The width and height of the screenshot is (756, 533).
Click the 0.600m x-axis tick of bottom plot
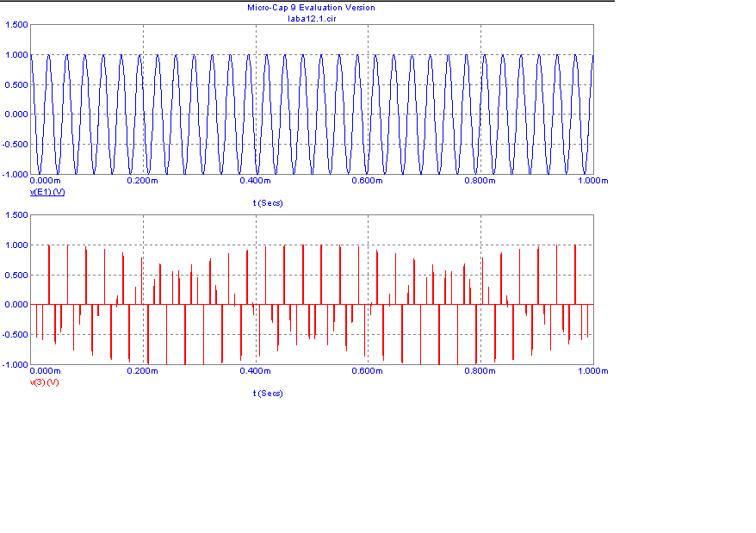point(368,371)
